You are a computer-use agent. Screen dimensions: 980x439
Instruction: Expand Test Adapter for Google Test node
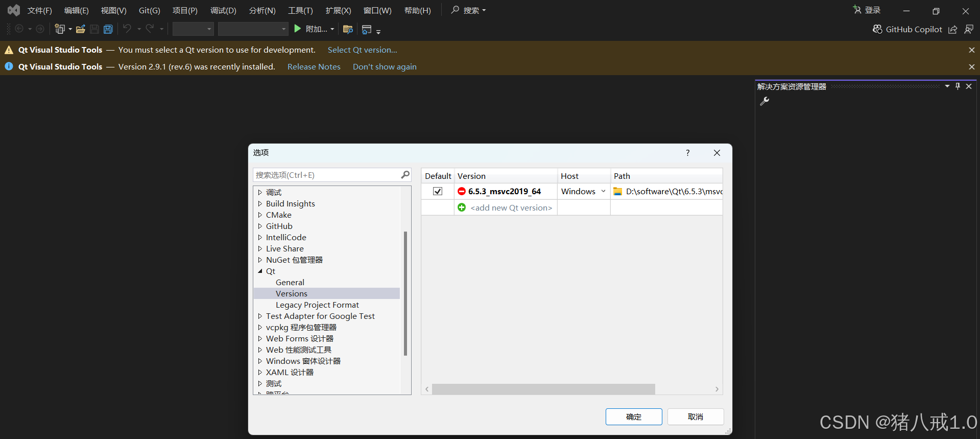click(x=260, y=316)
